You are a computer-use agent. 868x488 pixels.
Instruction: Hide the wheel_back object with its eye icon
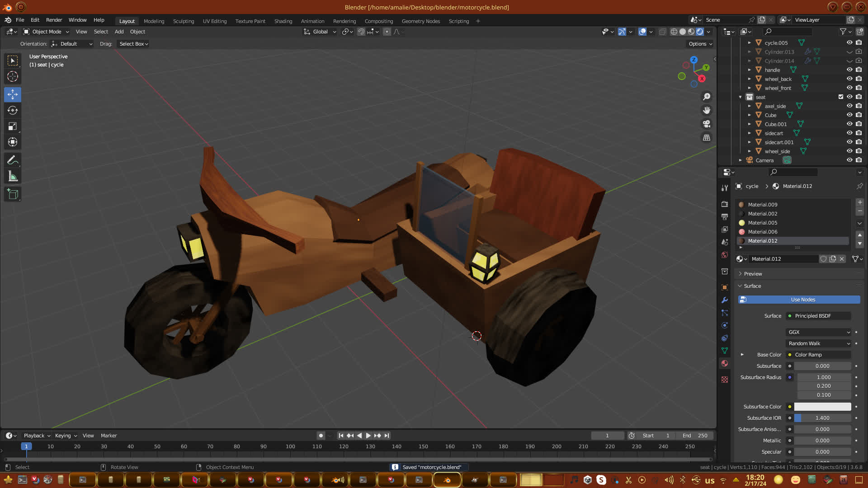(x=849, y=79)
